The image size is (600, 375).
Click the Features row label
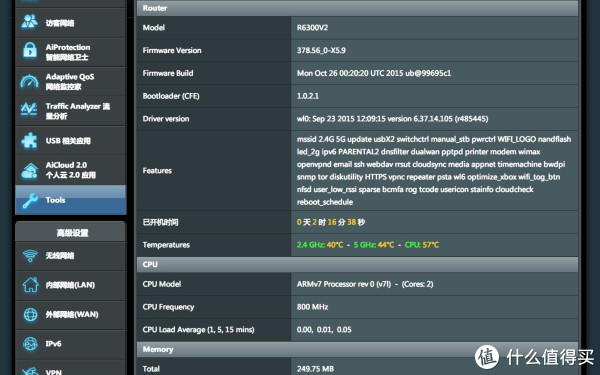(157, 170)
